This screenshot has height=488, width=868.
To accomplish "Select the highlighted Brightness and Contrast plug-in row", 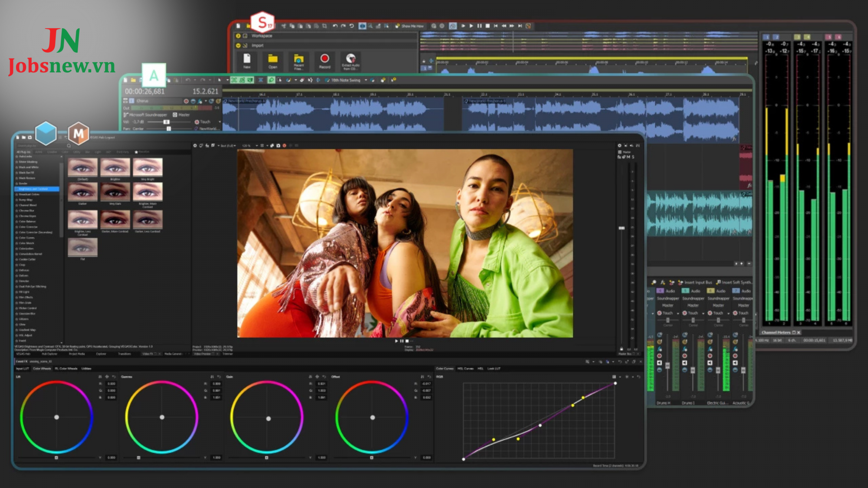I will click(x=37, y=189).
